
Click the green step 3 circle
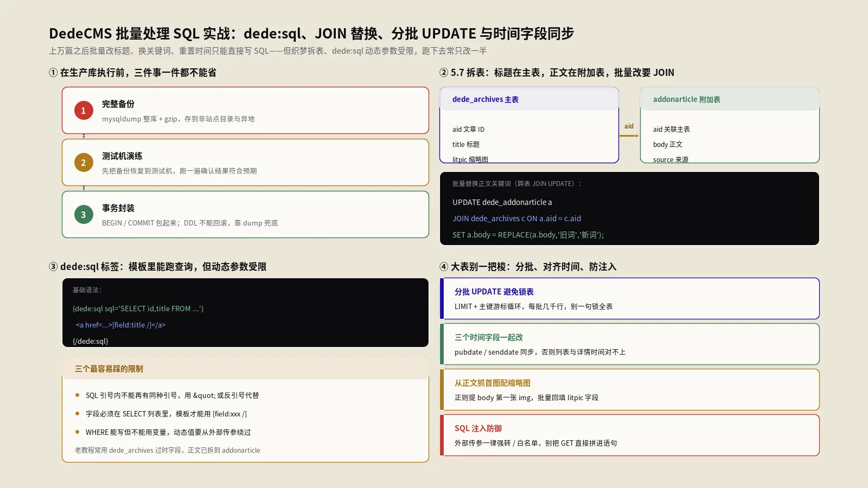click(84, 215)
